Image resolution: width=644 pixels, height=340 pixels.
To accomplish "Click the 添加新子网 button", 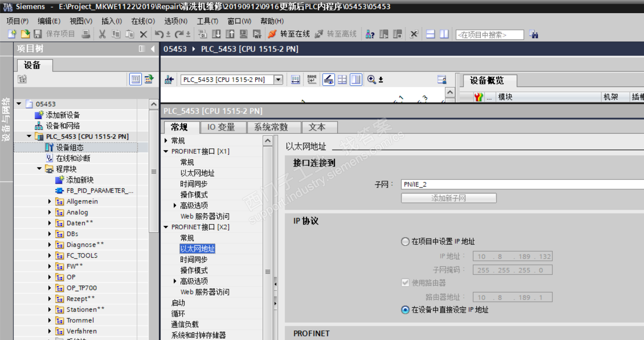I will point(448,198).
